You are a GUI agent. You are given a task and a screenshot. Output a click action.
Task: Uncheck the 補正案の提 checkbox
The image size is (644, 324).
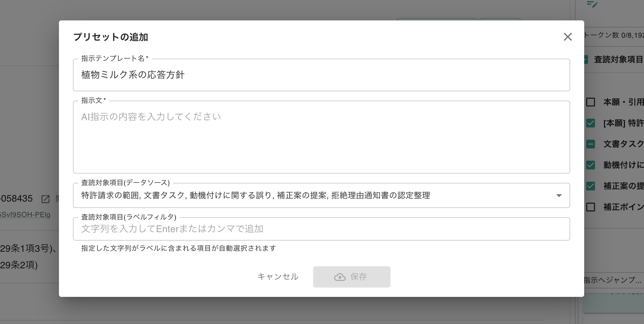tap(591, 186)
